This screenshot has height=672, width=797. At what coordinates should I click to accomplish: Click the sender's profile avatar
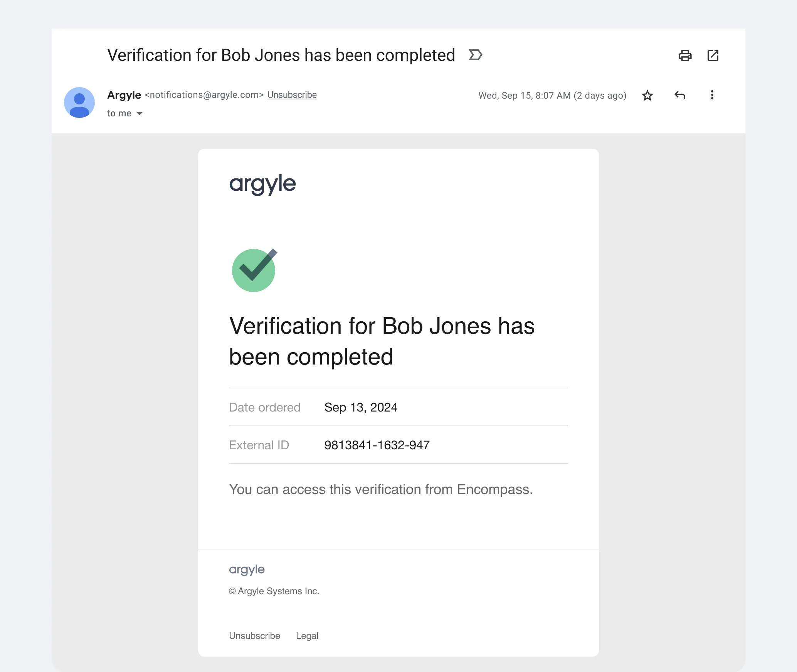(79, 102)
